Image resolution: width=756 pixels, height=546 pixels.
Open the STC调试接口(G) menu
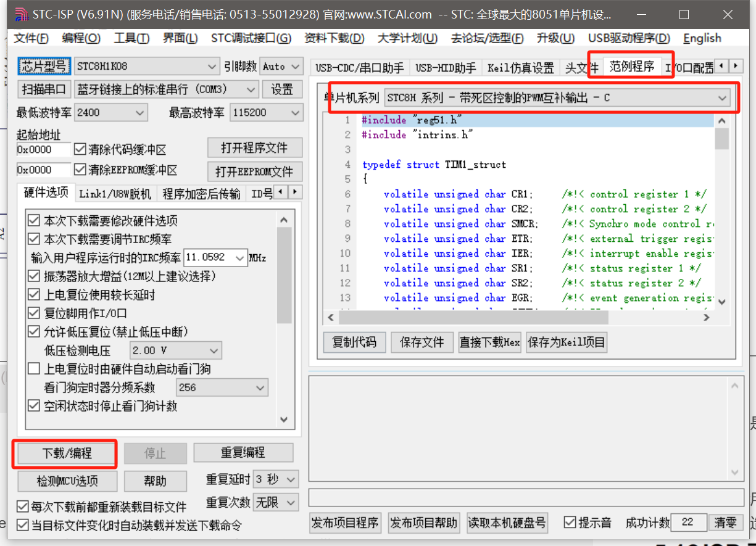251,38
